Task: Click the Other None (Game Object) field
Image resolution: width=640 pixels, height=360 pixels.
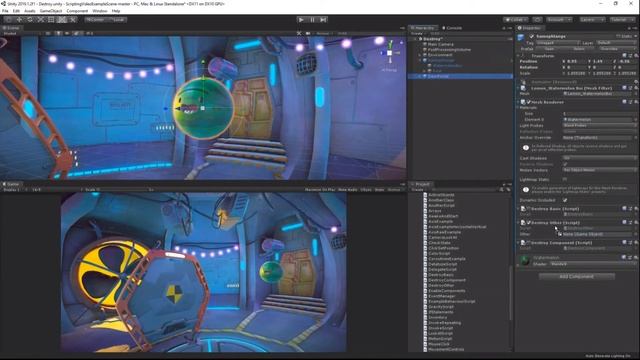Action: coord(597,234)
